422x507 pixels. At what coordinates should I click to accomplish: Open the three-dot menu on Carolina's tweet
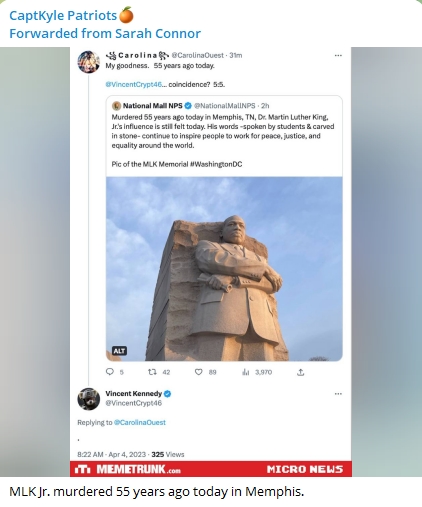pyautogui.click(x=338, y=55)
